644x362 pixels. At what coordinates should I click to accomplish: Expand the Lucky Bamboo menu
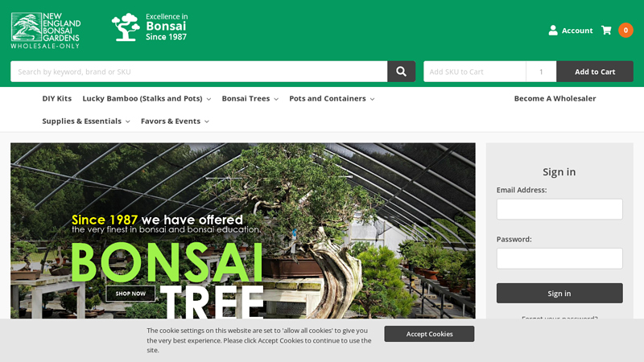point(147,99)
